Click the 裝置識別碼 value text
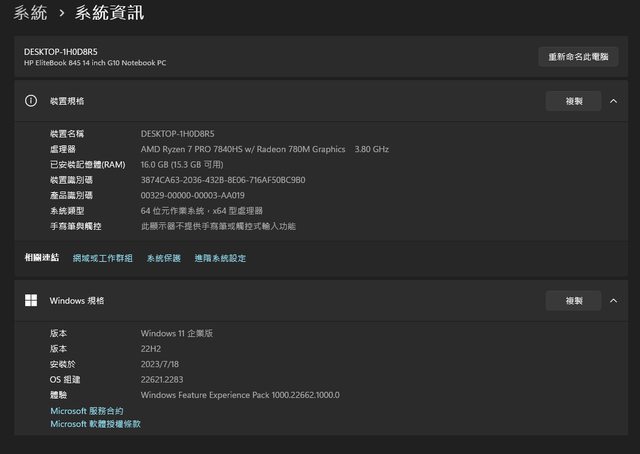 pos(223,180)
